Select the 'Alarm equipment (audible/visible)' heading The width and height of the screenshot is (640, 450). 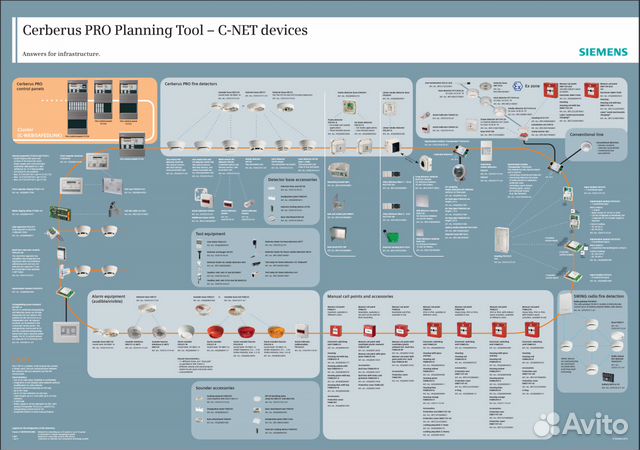[x=108, y=299]
